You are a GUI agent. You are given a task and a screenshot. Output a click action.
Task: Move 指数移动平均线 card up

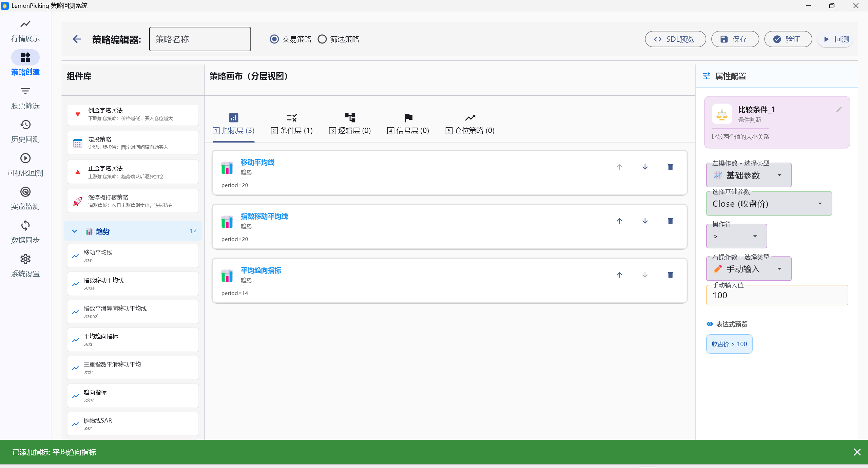click(x=619, y=221)
